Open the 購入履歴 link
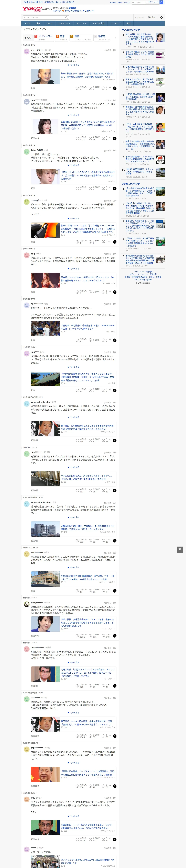 [152, 17]
